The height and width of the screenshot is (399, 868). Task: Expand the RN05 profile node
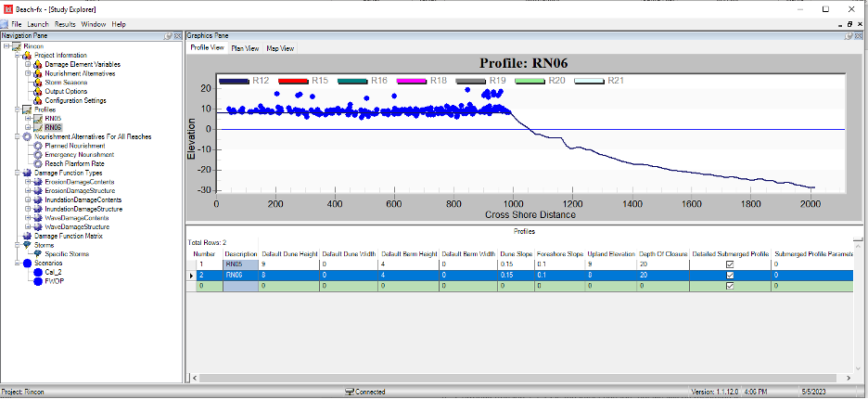coord(28,119)
